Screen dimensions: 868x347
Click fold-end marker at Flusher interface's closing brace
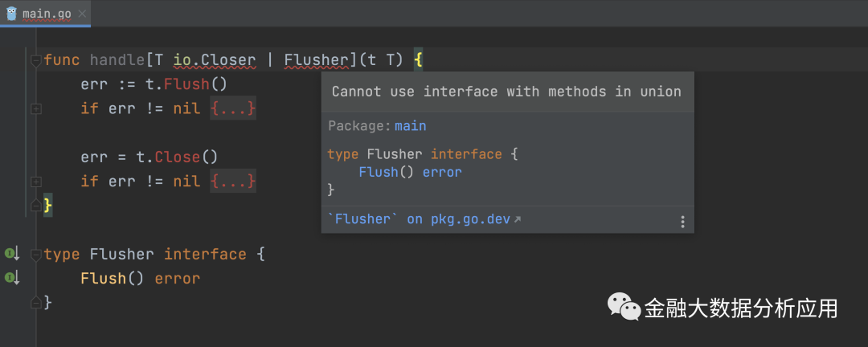(x=35, y=303)
